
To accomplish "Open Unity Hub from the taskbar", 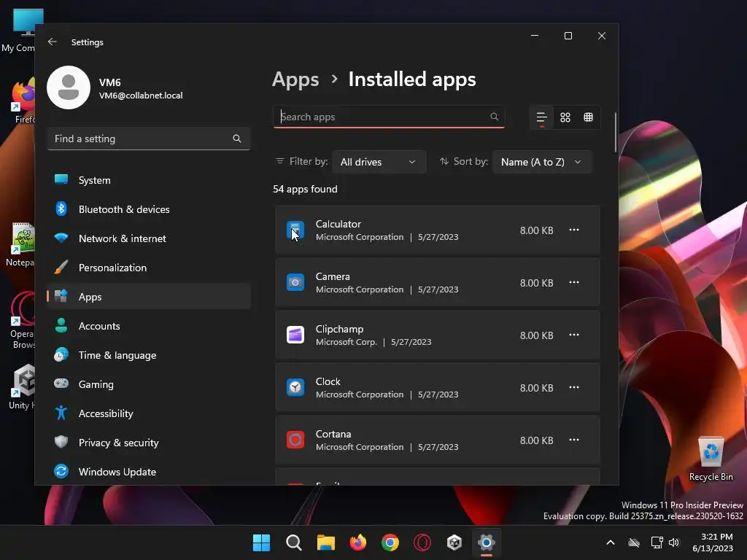I will tap(454, 542).
